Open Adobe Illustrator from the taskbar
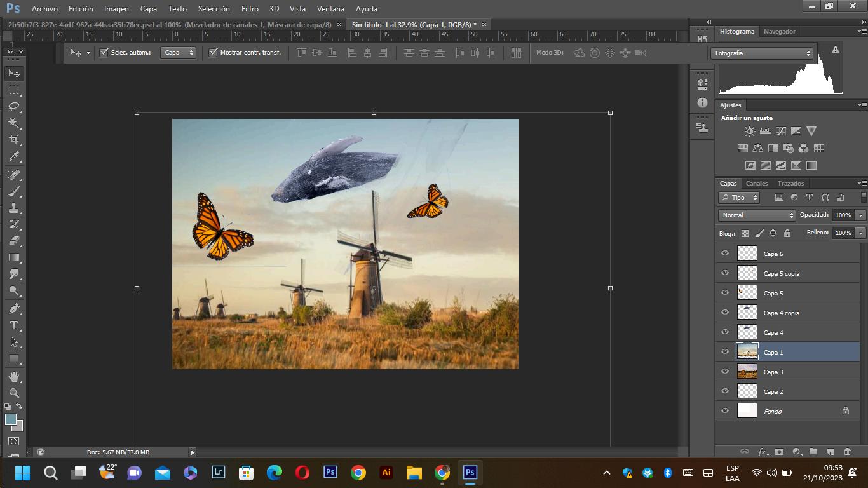The image size is (868, 488). (x=386, y=473)
